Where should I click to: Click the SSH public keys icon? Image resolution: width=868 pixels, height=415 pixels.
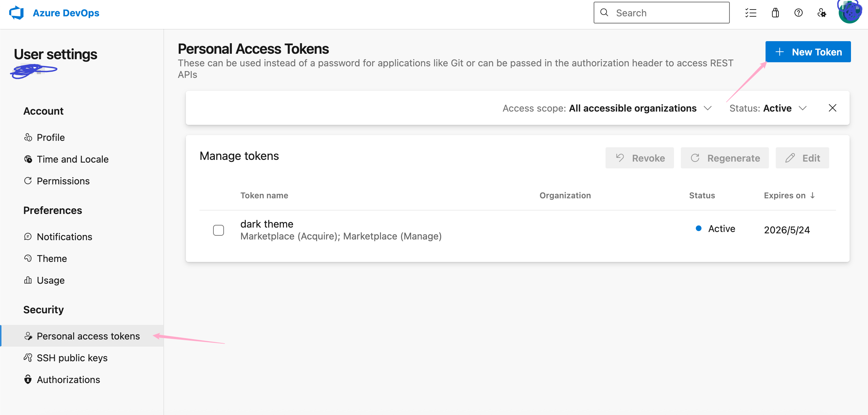click(28, 358)
